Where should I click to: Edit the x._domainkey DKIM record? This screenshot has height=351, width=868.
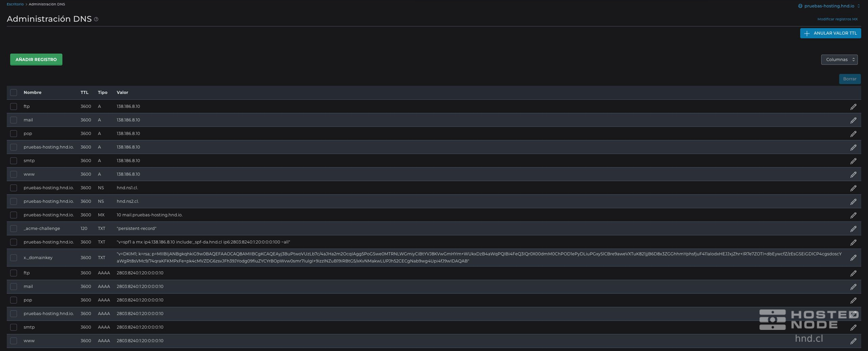pyautogui.click(x=853, y=258)
